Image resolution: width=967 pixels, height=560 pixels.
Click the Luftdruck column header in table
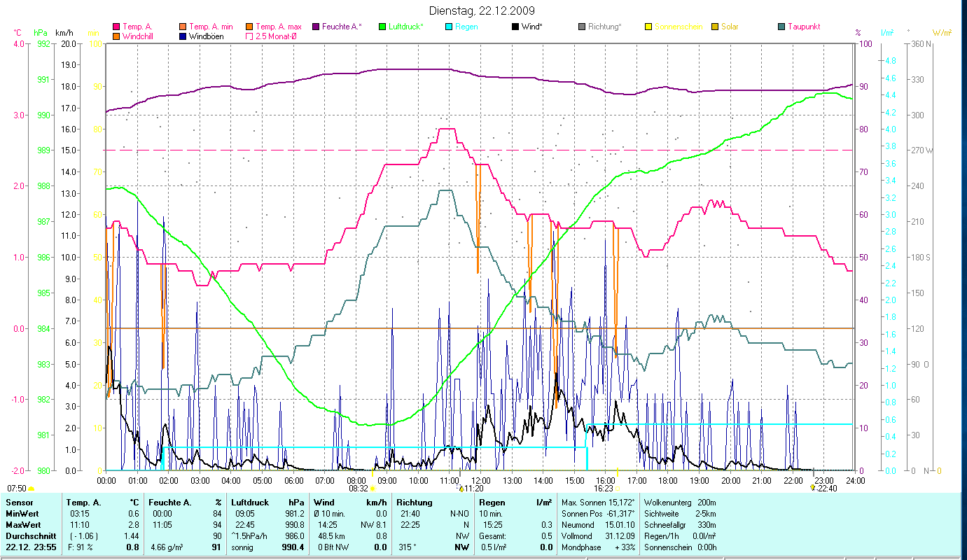[251, 502]
